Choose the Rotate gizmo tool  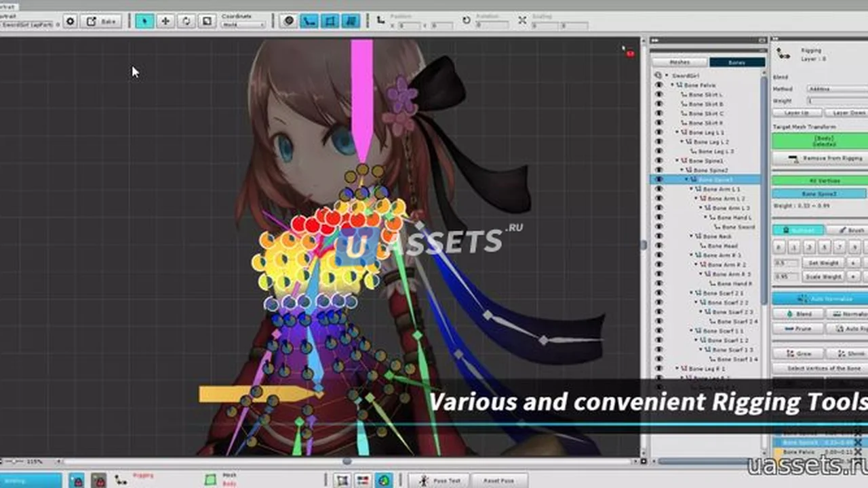[x=186, y=21]
